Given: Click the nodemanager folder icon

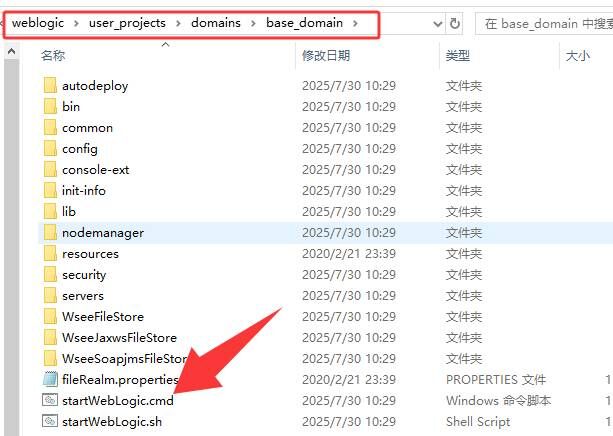Looking at the screenshot, I should [x=50, y=233].
